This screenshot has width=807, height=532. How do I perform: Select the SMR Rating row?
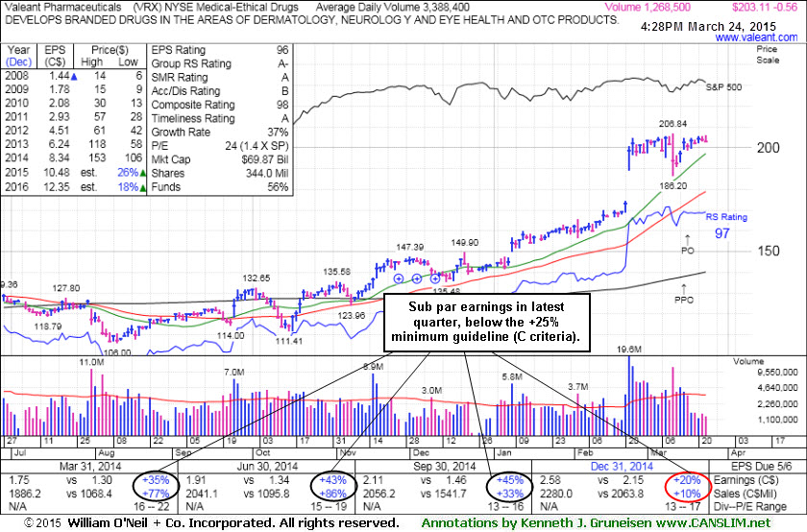[220, 77]
